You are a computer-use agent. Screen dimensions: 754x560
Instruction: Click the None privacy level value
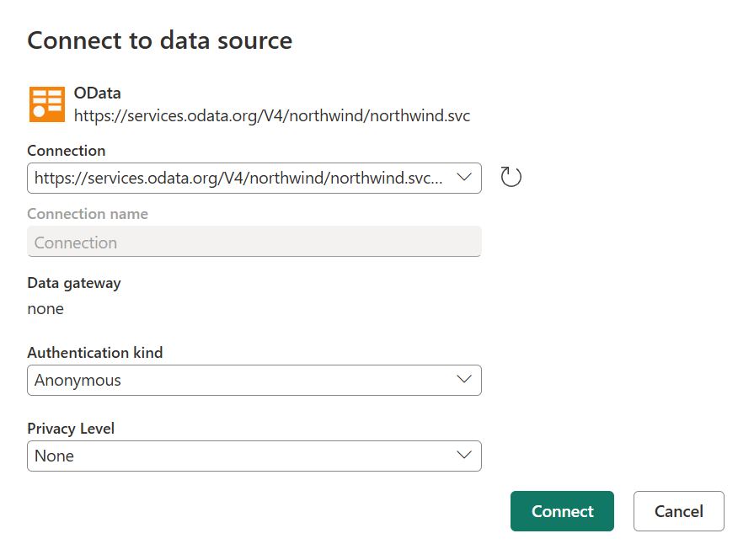click(x=54, y=456)
